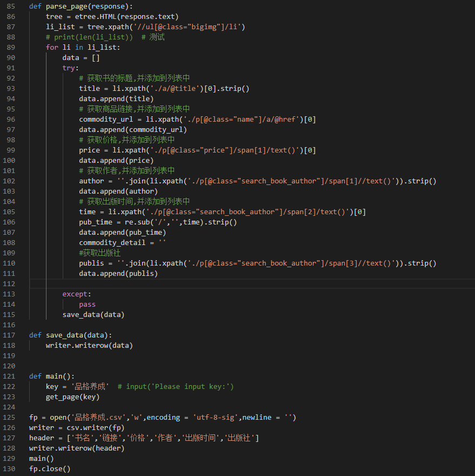Click the 'tree = etree.HTML(response.text)' line
Screen dimensions: 475x476
click(112, 17)
